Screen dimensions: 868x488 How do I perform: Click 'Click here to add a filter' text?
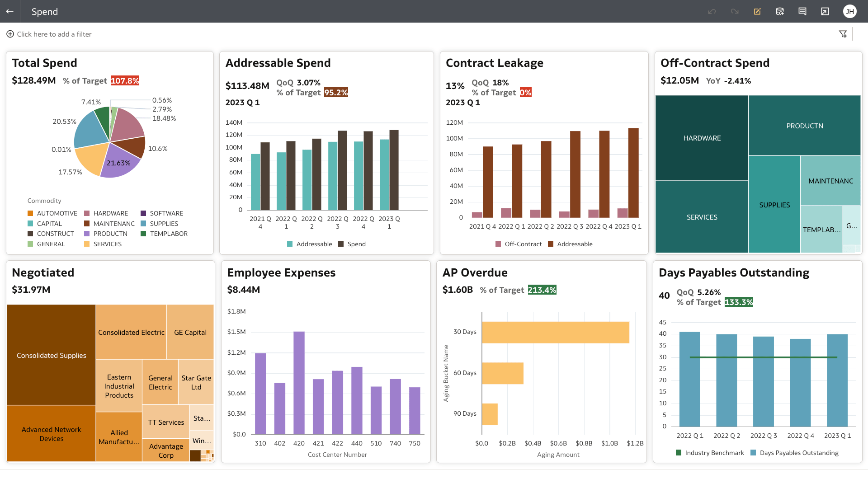[54, 34]
